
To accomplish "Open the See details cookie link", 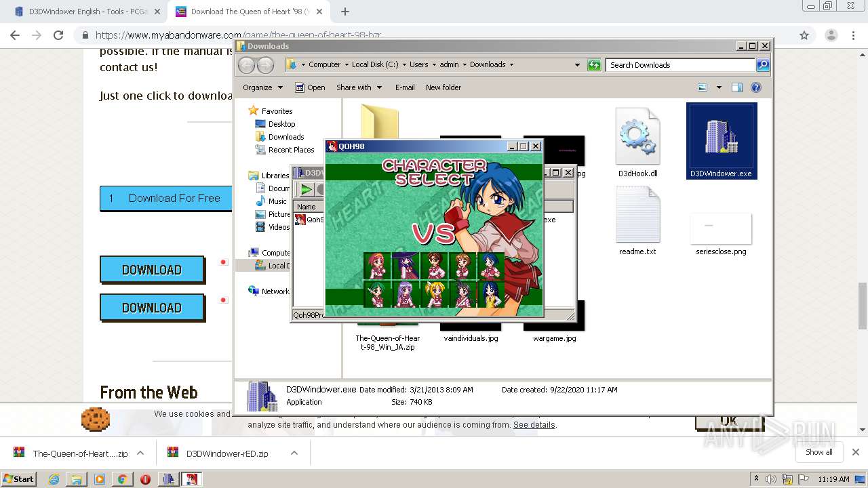I will click(x=534, y=425).
